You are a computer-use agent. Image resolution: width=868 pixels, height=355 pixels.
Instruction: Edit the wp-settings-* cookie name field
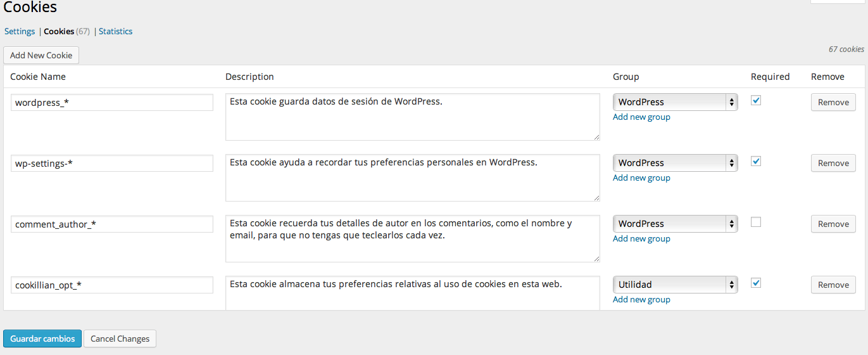(x=112, y=163)
